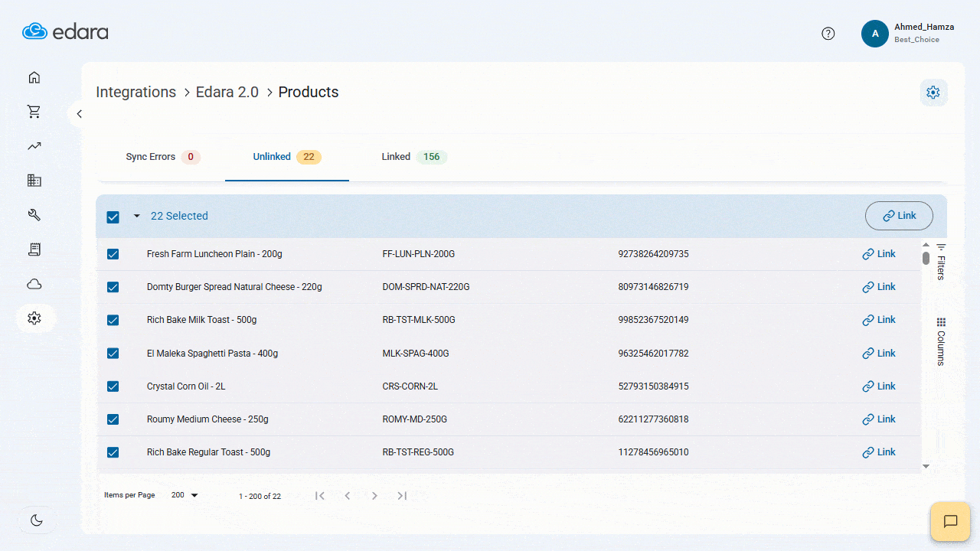Screen dimensions: 980x551
Task: Open the receipt sidebar icon
Action: [x=34, y=249]
